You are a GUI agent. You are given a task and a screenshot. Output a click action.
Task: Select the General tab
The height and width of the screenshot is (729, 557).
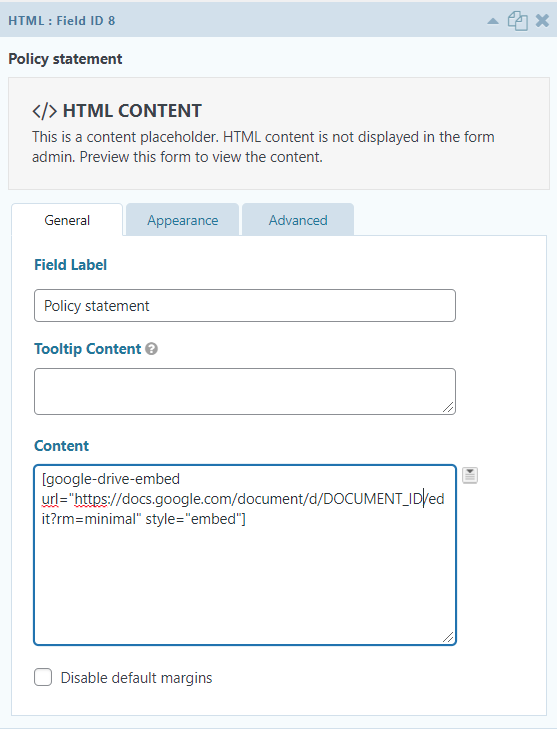[x=67, y=220]
